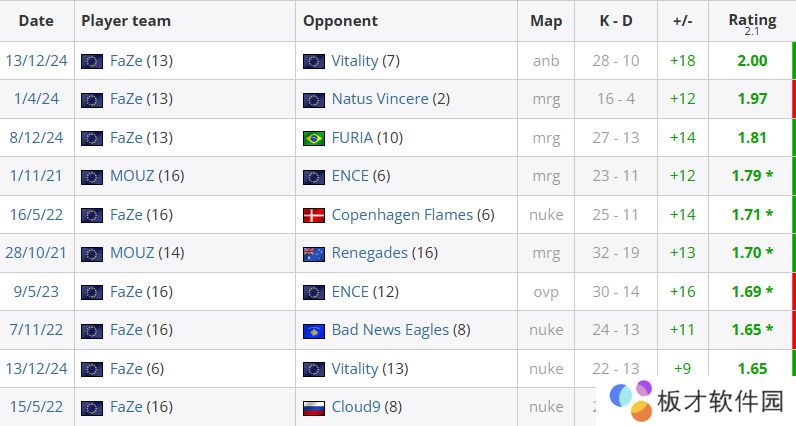Click the EU flag beside Natus Vincere
The height and width of the screenshot is (426, 796).
(314, 100)
